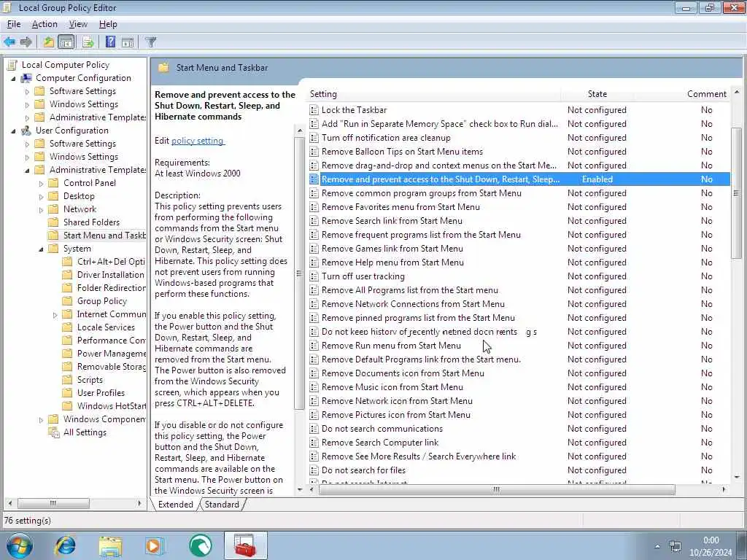Click the Export List toolbar icon
The image size is (747, 560).
click(x=88, y=42)
